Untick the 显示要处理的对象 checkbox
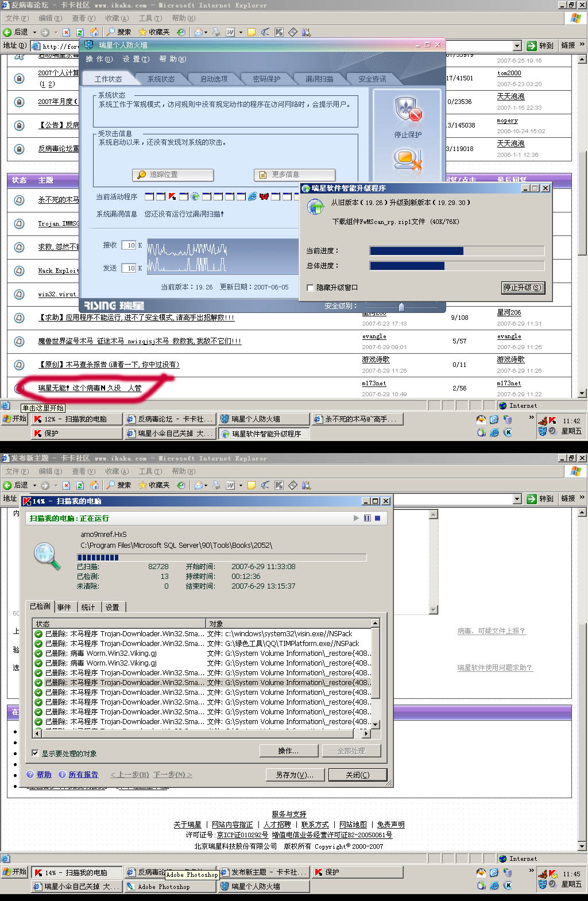588x901 pixels. (x=35, y=753)
